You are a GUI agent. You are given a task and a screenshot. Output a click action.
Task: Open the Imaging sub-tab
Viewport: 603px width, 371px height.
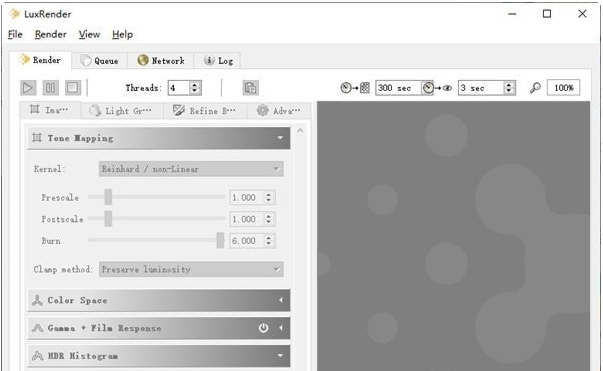(x=50, y=110)
